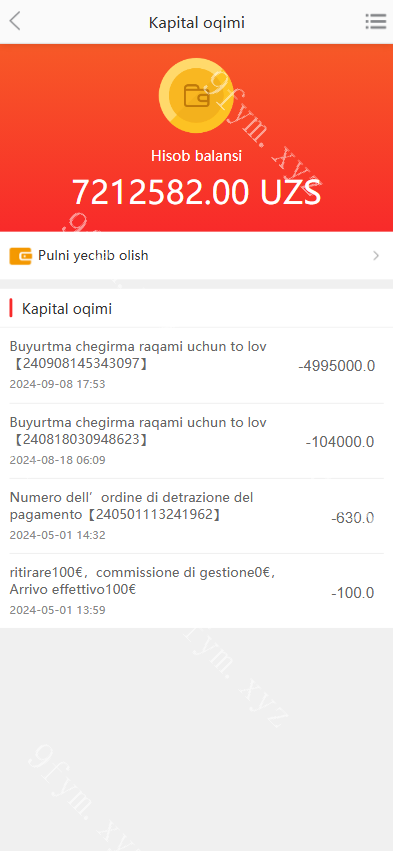Screen dimensions: 393x851
Task: Tap the -630.0 amount
Action: (x=353, y=518)
